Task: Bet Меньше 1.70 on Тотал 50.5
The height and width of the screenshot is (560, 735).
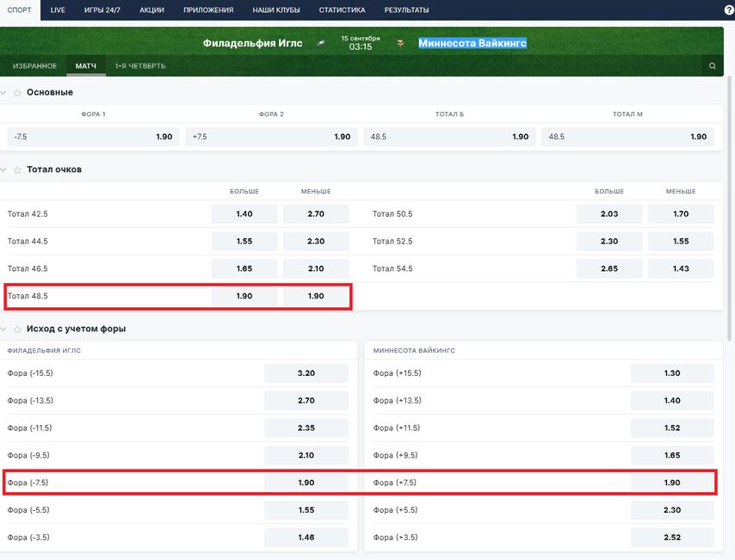Action: [681, 213]
